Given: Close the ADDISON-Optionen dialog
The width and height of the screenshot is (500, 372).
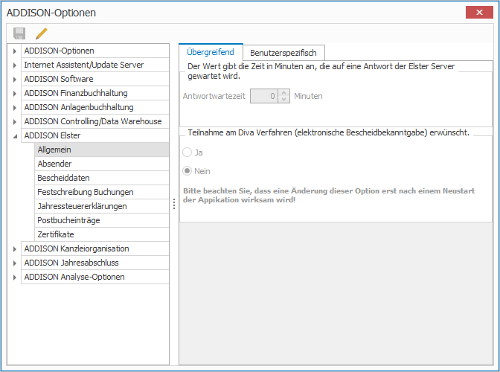Looking at the screenshot, I should [x=479, y=12].
